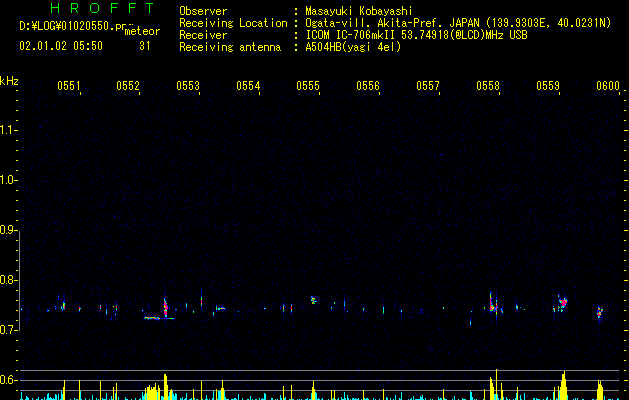Click the date stamp 02.01.02 05:50
The image size is (629, 400).
click(61, 46)
